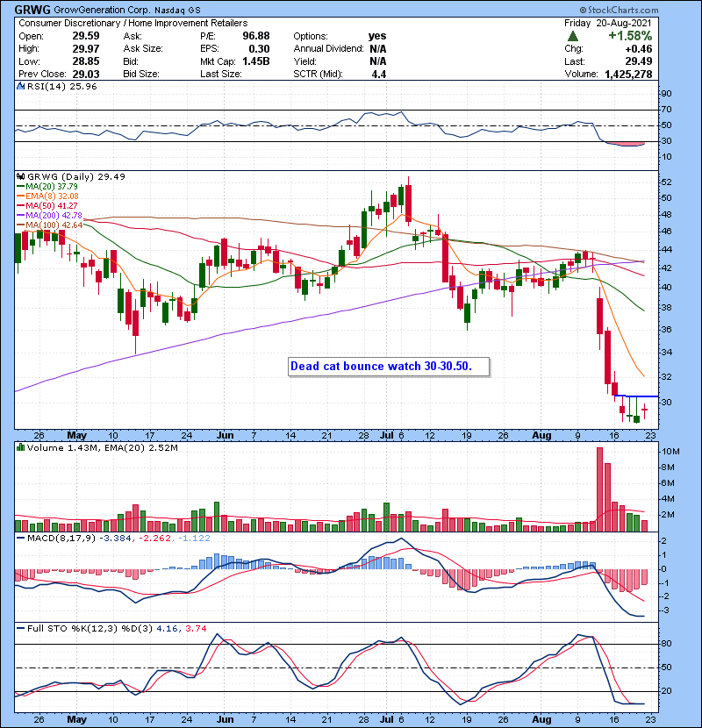Image resolution: width=702 pixels, height=728 pixels.
Task: Click the volume bars icon beside Volume 1.43M
Action: coord(21,447)
